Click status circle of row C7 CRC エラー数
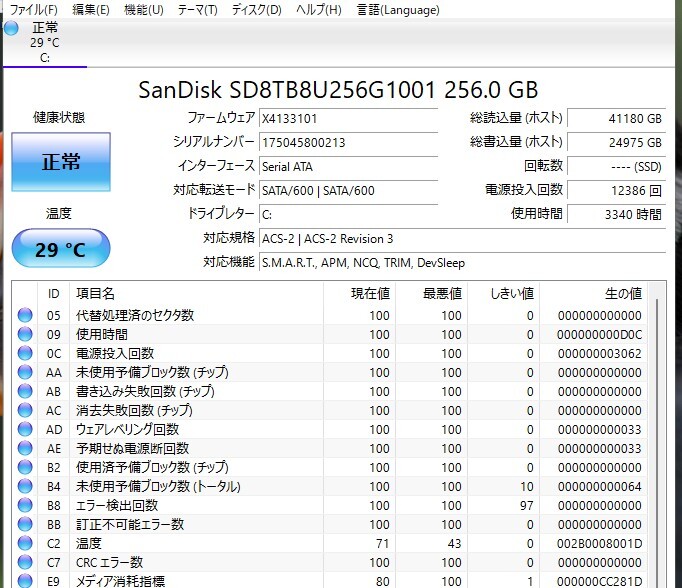This screenshot has width=682, height=588. click(x=25, y=562)
